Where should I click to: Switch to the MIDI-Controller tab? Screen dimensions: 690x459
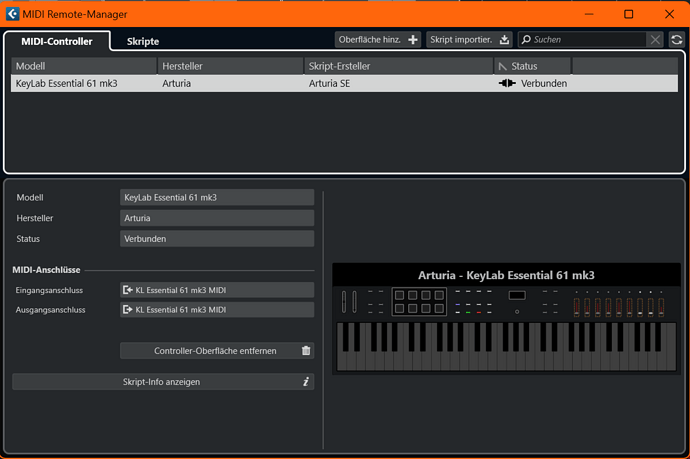point(57,41)
